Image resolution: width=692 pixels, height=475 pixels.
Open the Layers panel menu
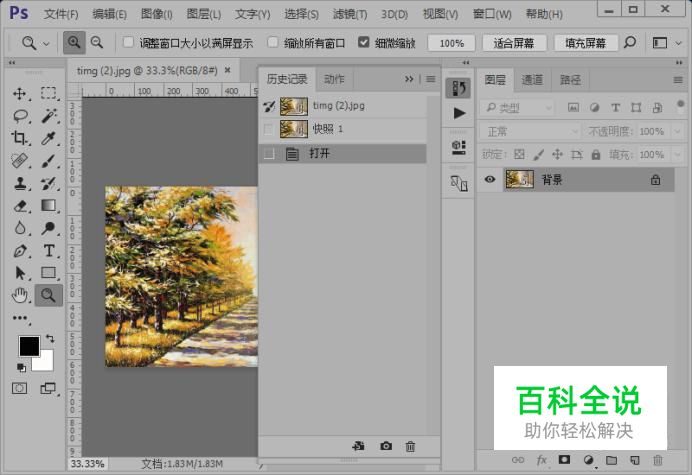coord(678,80)
